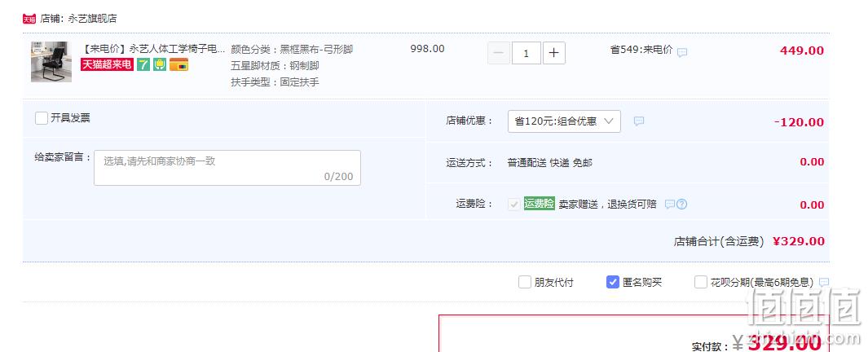This screenshot has width=868, height=352.
Task: Click the comment icon beside store discount dropdown
Action: click(x=639, y=121)
